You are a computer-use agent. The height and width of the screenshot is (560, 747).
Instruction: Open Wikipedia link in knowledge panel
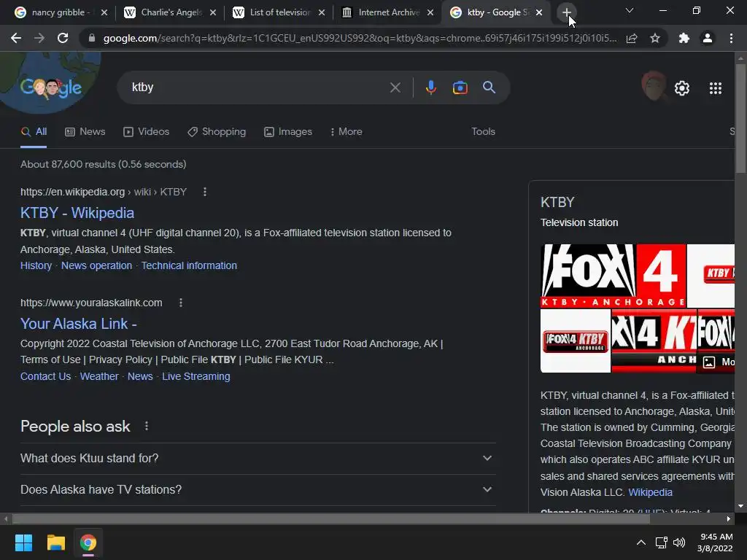point(650,492)
